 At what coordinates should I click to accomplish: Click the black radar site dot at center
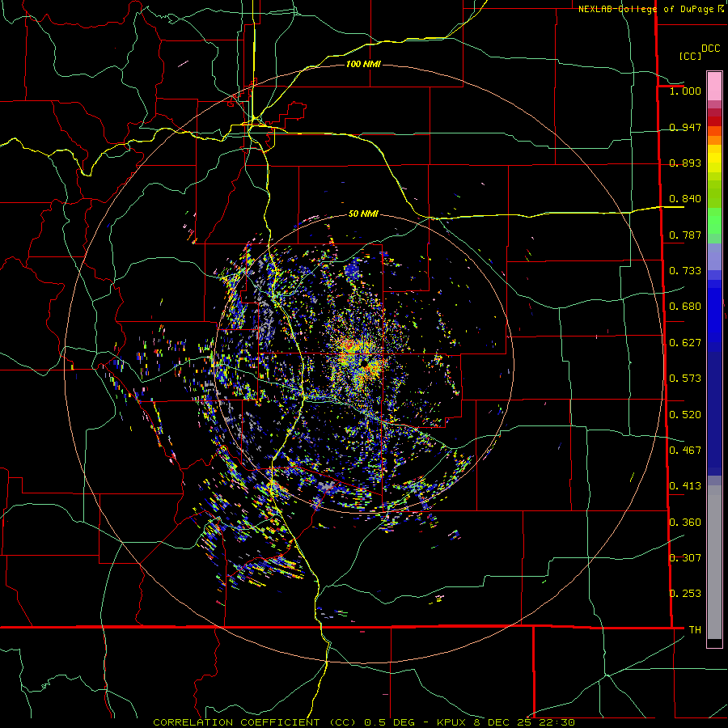pyautogui.click(x=366, y=362)
